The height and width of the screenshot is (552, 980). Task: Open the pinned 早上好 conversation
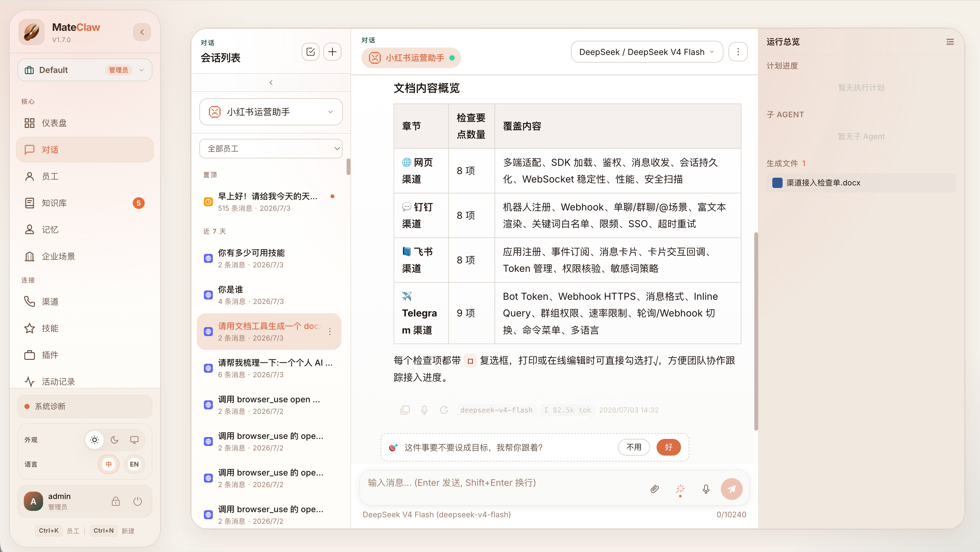[x=269, y=201]
